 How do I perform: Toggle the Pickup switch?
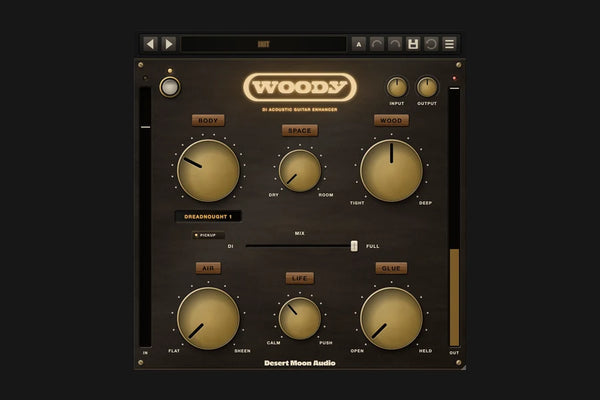(208, 235)
